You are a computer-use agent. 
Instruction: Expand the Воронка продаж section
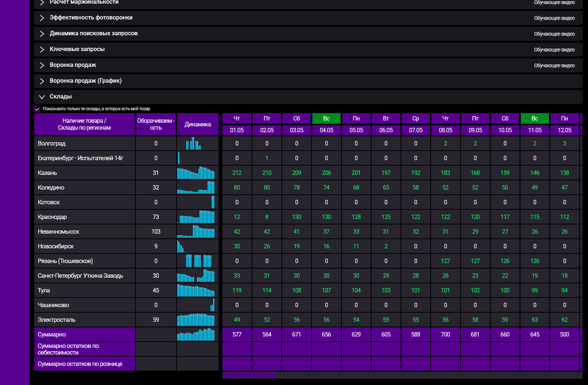pos(42,65)
